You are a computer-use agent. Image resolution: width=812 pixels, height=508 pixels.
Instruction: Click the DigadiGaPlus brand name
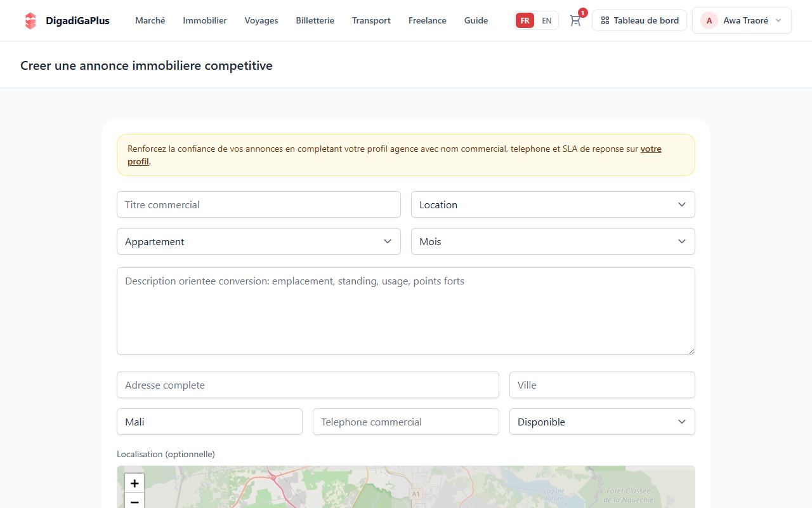click(x=77, y=20)
